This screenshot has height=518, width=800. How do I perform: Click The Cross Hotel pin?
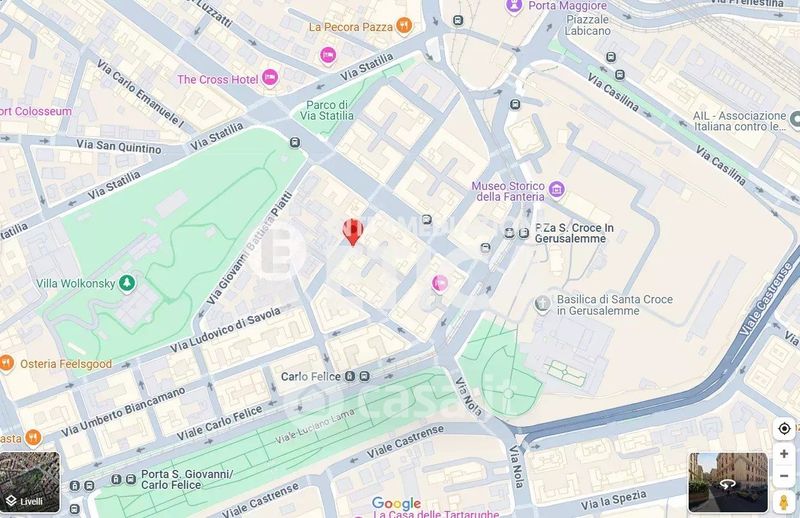pos(270,78)
